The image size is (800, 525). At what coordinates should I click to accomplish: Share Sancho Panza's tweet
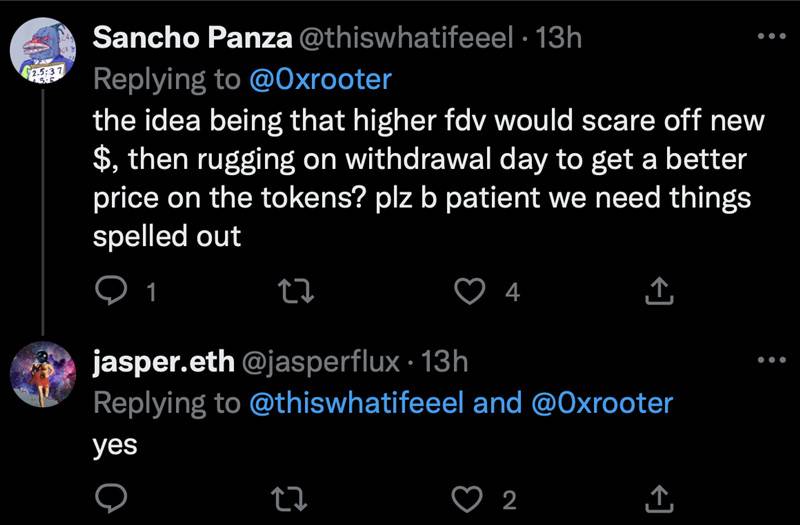click(x=659, y=292)
